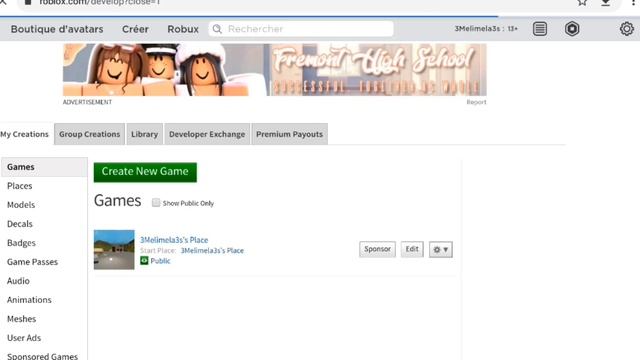Viewport: 640px width, 360px height.
Task: Close the browser tab with X icon
Action: pos(3,2)
